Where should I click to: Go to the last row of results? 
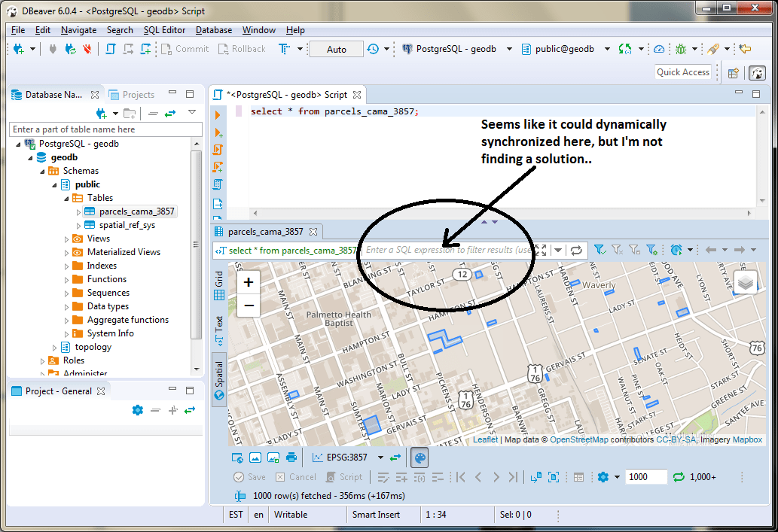513,477
